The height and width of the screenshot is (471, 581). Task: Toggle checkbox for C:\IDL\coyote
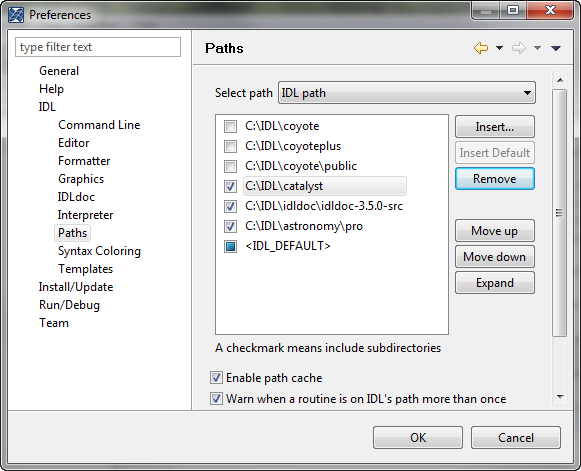[x=230, y=126]
